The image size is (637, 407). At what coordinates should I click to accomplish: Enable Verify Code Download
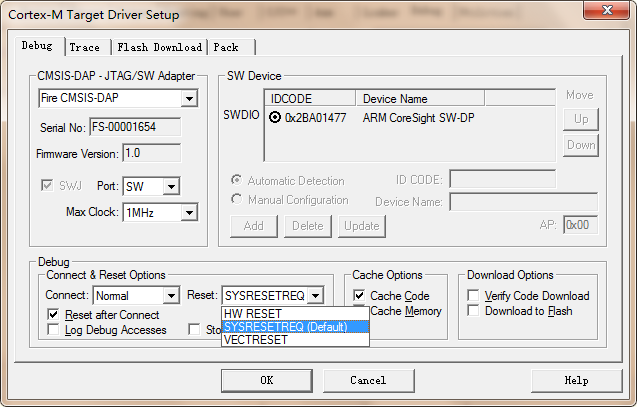[x=474, y=296]
